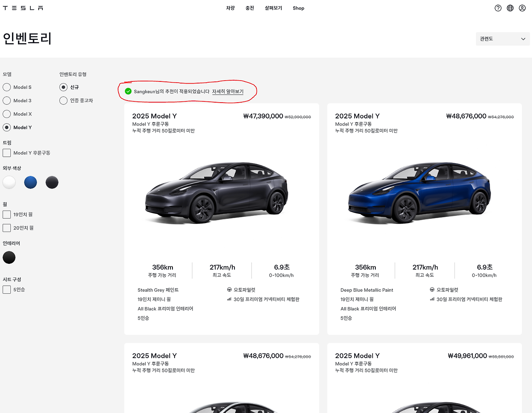532x413 pixels.
Task: Check the 19인치 휠 option
Action: pyautogui.click(x=7, y=214)
